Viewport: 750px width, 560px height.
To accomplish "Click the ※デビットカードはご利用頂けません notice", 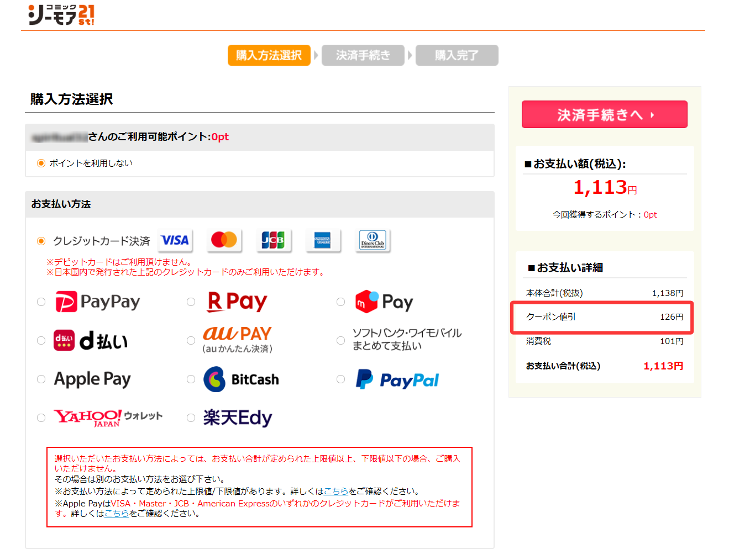I will point(120,262).
